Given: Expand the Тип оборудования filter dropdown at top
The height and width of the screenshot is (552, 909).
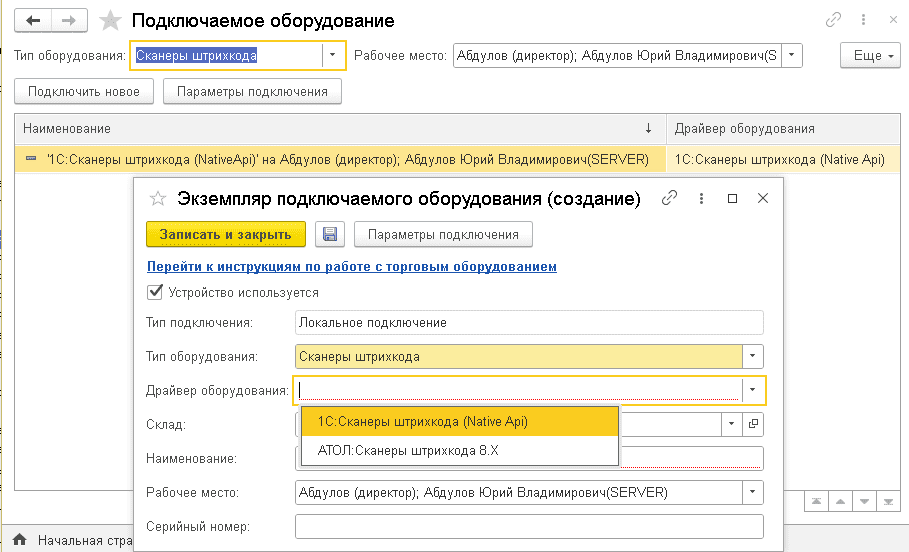Looking at the screenshot, I should (333, 56).
